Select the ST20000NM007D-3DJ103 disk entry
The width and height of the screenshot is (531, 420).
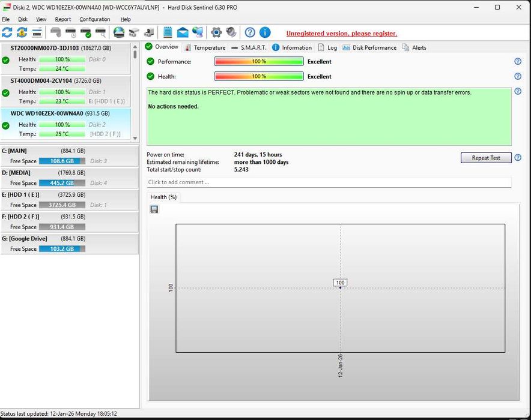65,59
